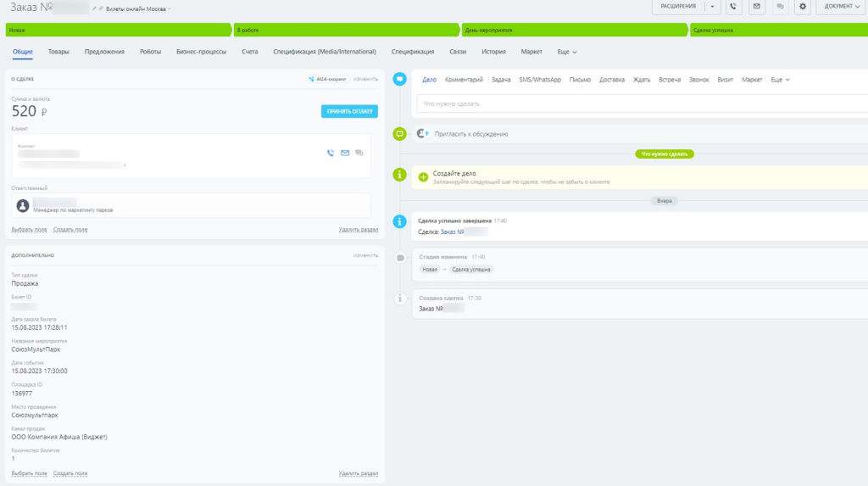The height and width of the screenshot is (486, 868).
Task: Open the Маркет tab in deal tabs
Action: point(531,52)
